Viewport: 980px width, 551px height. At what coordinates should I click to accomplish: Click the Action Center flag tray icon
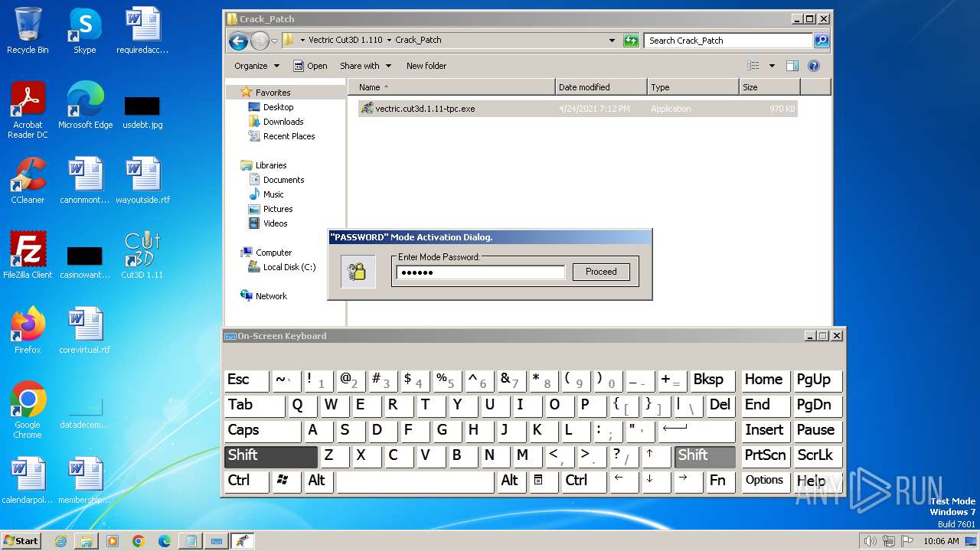pos(906,541)
